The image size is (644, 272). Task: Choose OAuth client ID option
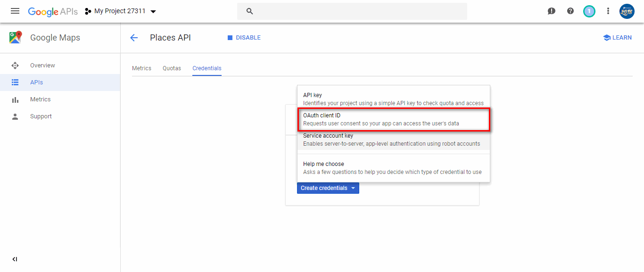[394, 119]
